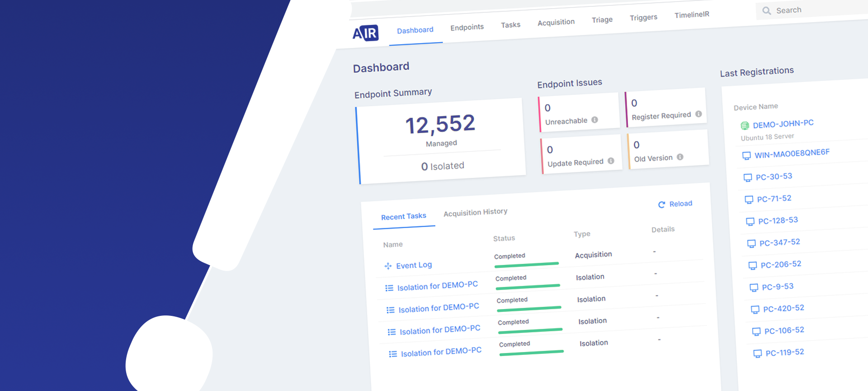Go to the Tasks nav tab

click(510, 25)
